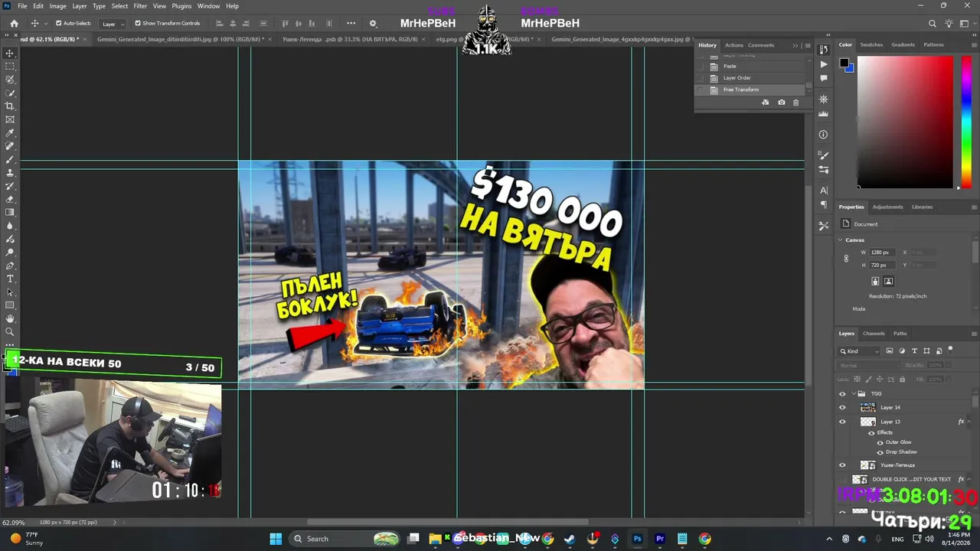The width and height of the screenshot is (980, 551).
Task: Toggle Outer Glow effect visibility
Action: (x=880, y=442)
